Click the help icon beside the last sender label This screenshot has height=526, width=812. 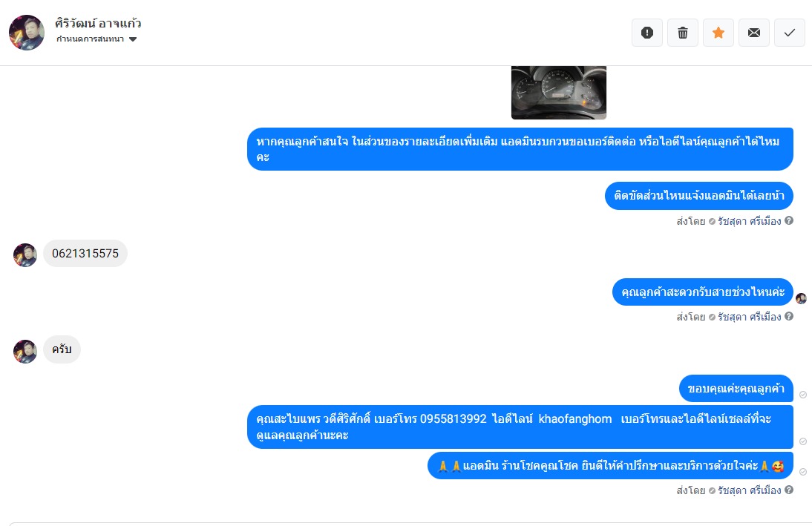(789, 490)
